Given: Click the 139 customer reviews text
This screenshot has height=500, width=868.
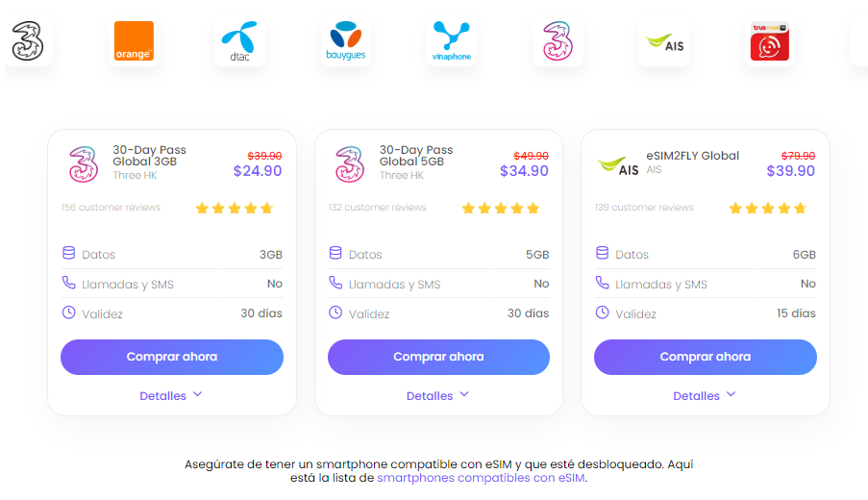Looking at the screenshot, I should (x=644, y=208).
